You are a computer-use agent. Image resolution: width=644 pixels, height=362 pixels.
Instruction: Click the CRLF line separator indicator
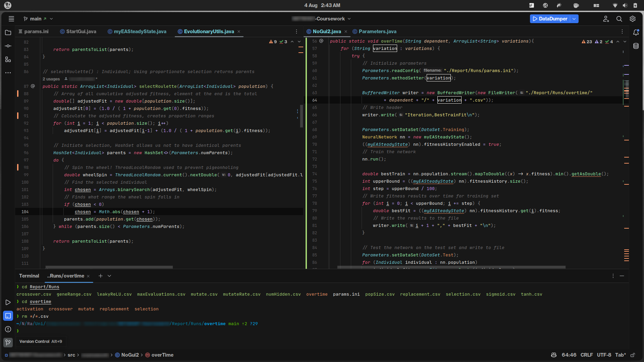point(587,355)
